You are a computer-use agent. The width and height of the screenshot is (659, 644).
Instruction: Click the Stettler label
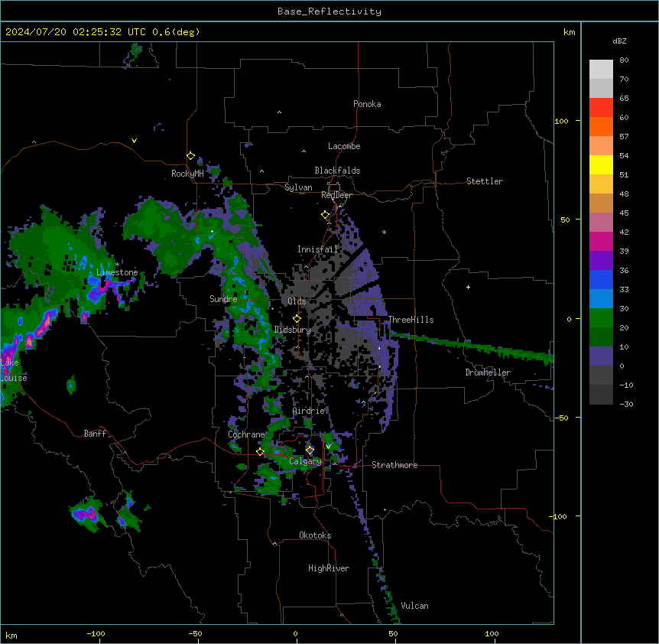click(x=485, y=181)
